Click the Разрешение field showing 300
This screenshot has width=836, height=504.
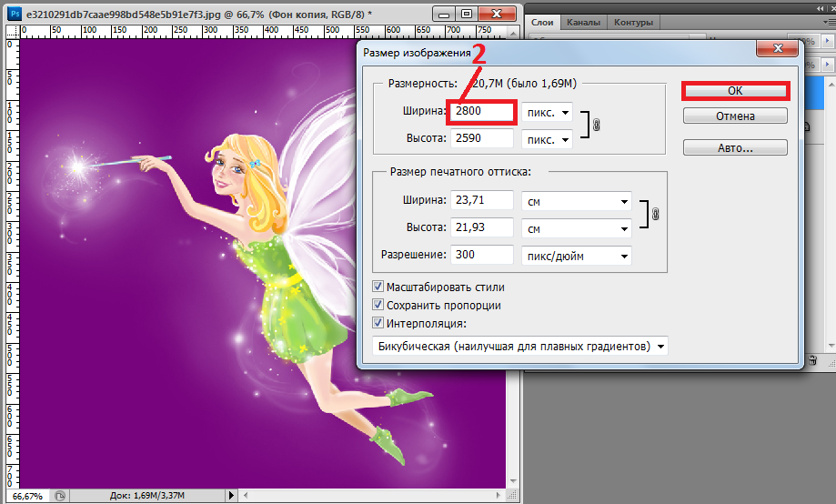481,255
